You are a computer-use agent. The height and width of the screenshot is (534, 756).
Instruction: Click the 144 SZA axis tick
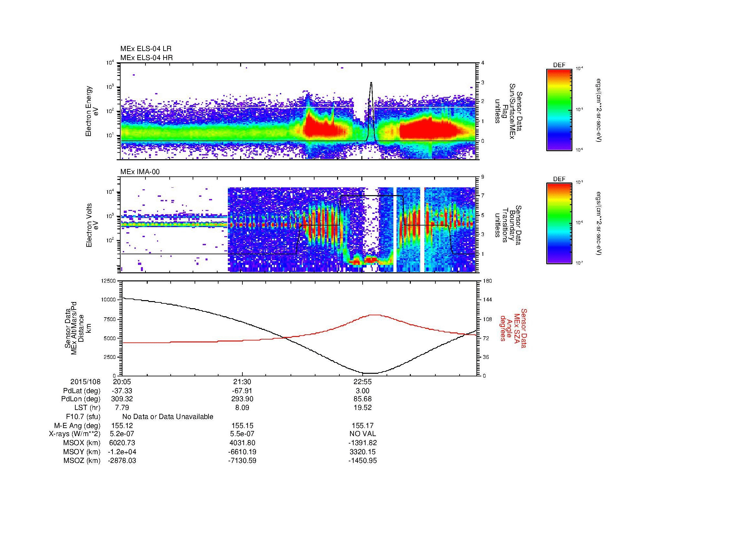tap(488, 300)
